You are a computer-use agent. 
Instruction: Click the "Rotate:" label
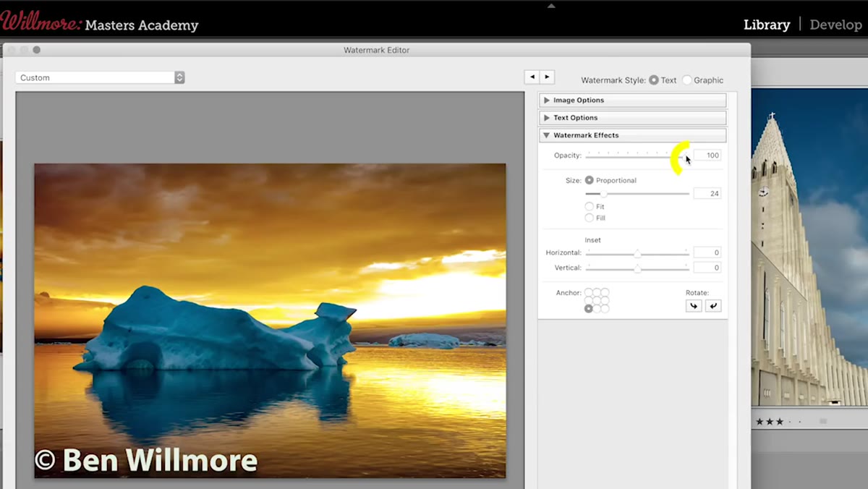pyautogui.click(x=697, y=293)
